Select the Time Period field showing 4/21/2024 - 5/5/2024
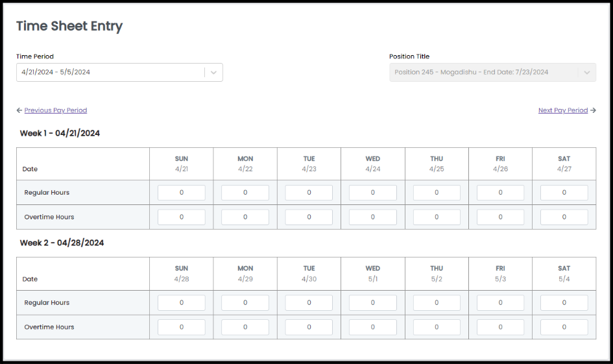Image resolution: width=613 pixels, height=364 pixels. click(x=119, y=72)
